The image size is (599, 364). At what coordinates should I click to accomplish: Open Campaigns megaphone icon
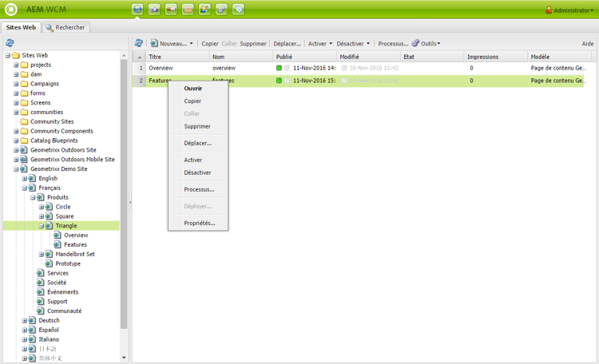(171, 9)
